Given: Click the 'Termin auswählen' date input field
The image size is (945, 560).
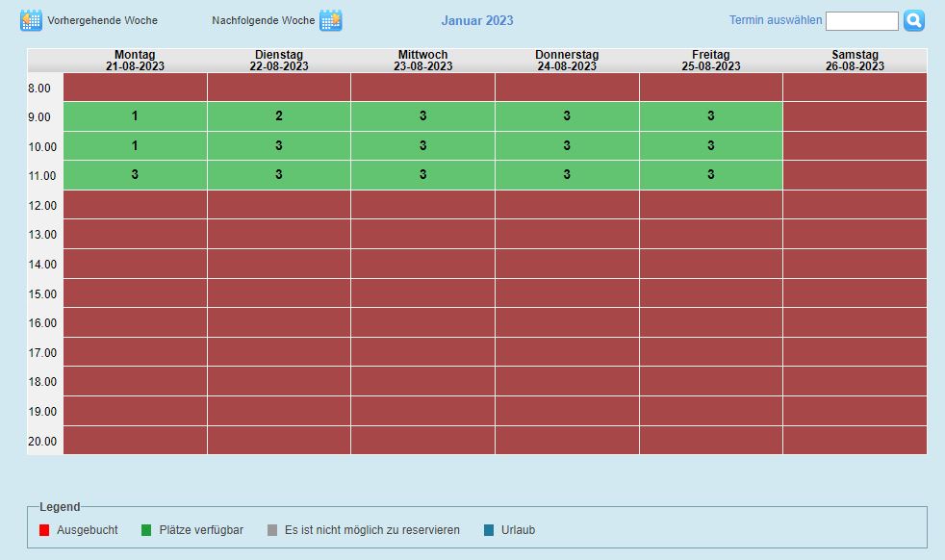Looking at the screenshot, I should click(861, 21).
